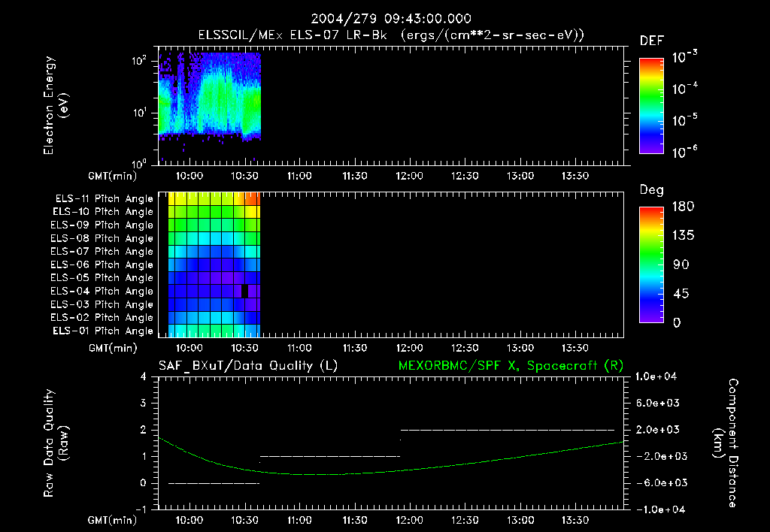Click the -1 tick on the Raw Data Quality axis
The width and height of the screenshot is (770, 532).
[141, 509]
